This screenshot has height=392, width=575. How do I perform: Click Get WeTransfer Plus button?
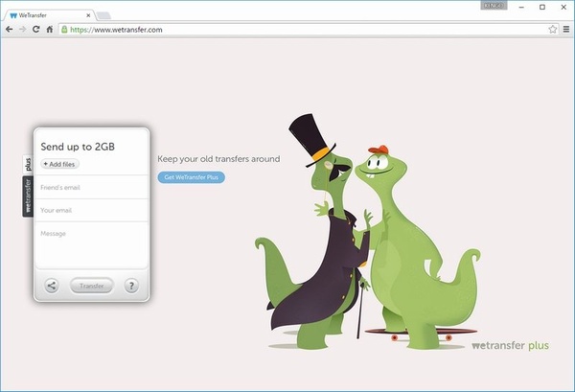pyautogui.click(x=191, y=177)
